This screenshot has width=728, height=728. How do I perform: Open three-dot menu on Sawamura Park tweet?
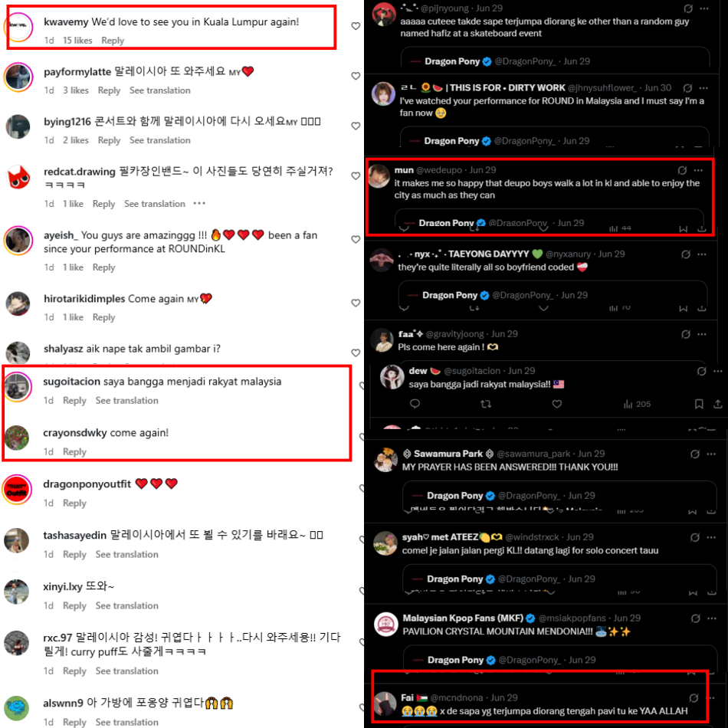[711, 454]
